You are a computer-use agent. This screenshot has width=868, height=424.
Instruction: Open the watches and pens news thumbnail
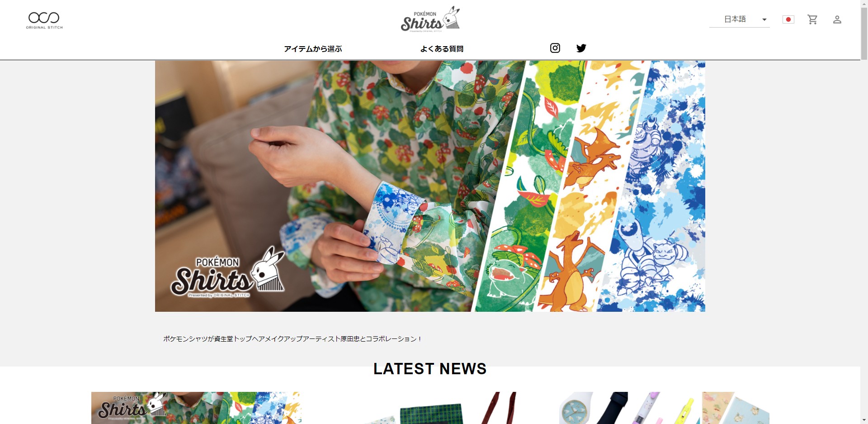[x=664, y=408]
